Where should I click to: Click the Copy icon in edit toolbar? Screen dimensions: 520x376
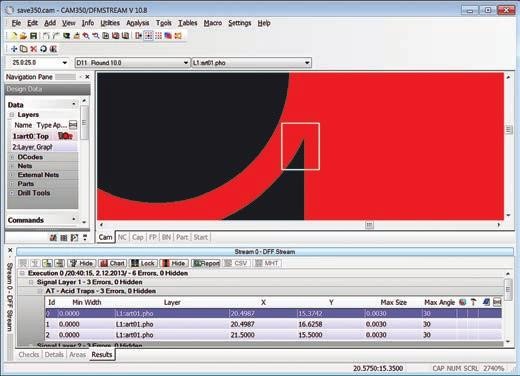24,49
